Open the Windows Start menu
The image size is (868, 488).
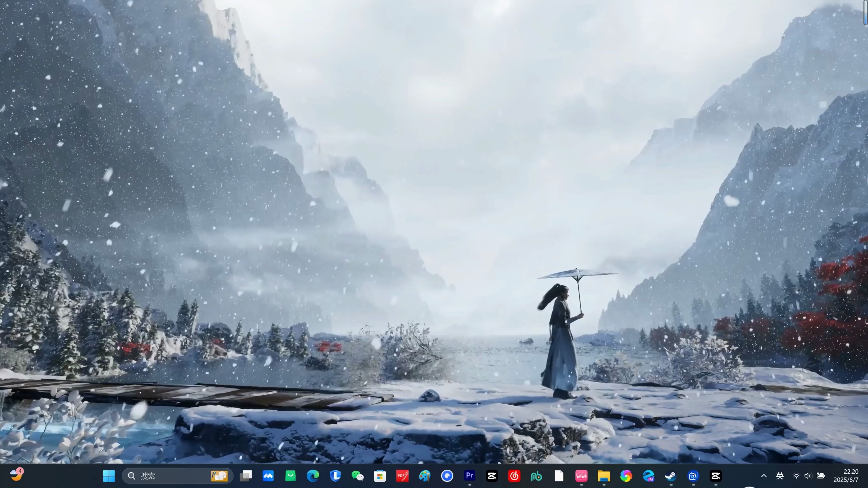[108, 476]
